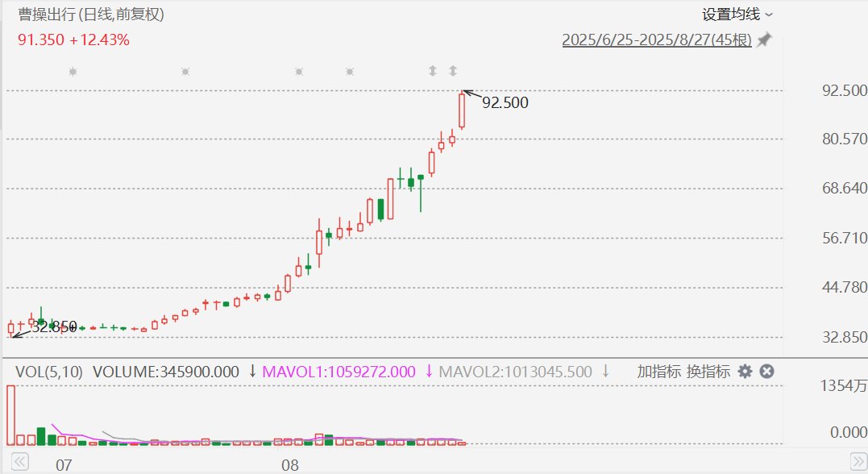Click the 32.850 low price annotation

pyautogui.click(x=54, y=326)
